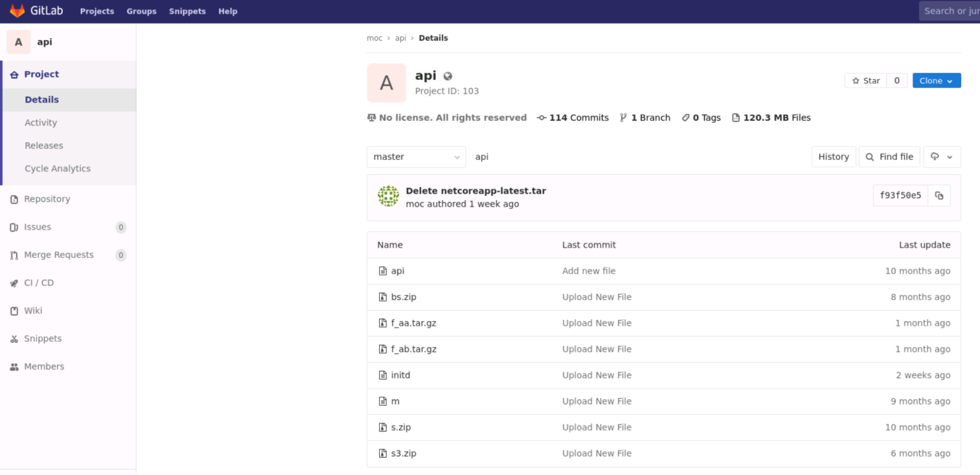Image resolution: width=980 pixels, height=475 pixels.
Task: View project Members
Action: 14,366
